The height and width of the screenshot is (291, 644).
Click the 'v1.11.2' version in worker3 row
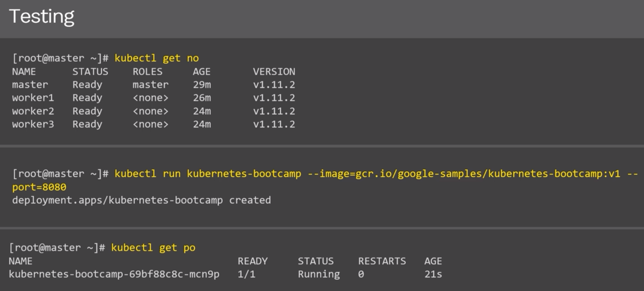coord(274,124)
